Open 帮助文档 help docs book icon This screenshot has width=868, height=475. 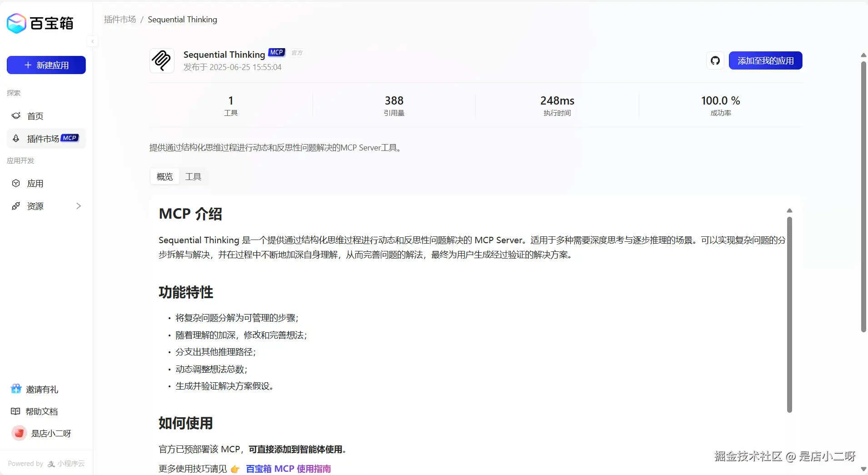[x=15, y=411]
